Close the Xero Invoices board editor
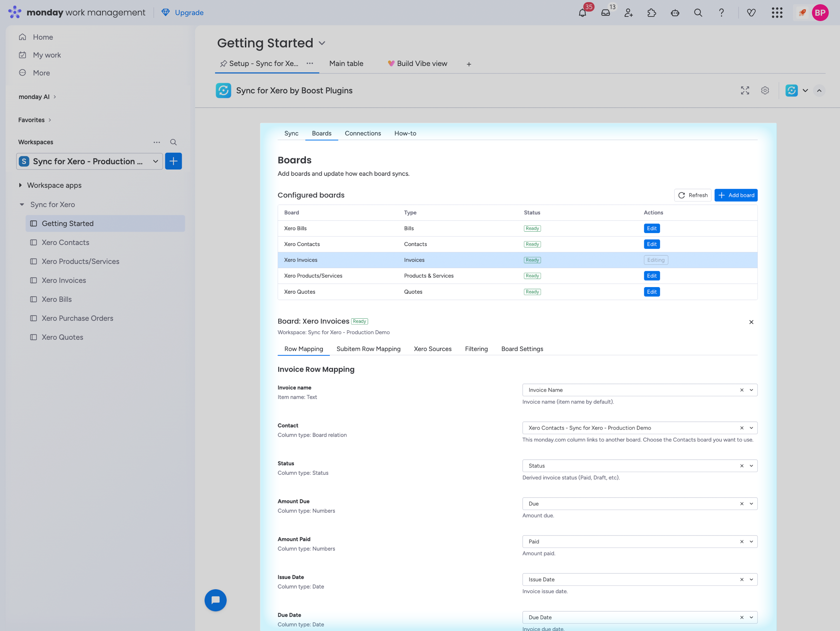The image size is (840, 631). coord(751,322)
